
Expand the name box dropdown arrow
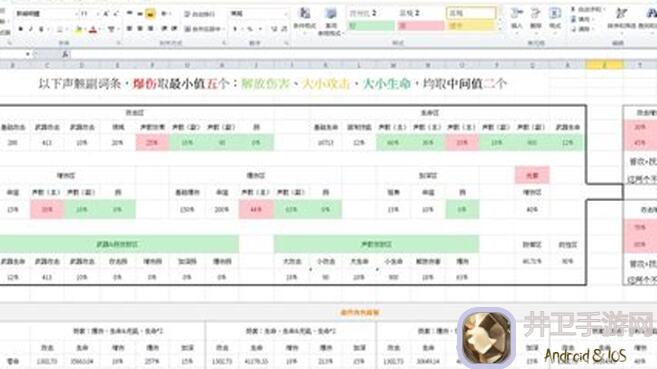[28, 54]
